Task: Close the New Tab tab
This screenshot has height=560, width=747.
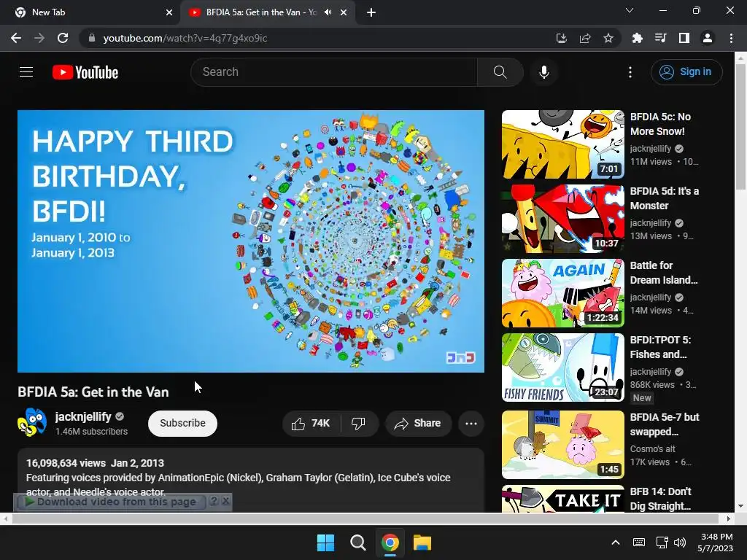Action: point(169,12)
